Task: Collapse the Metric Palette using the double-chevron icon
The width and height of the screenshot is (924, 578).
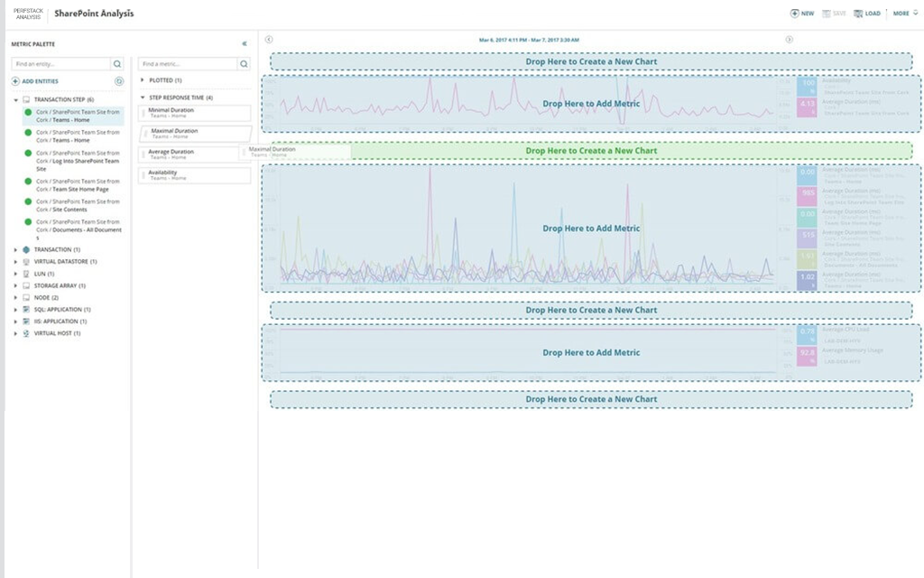Action: (x=245, y=43)
